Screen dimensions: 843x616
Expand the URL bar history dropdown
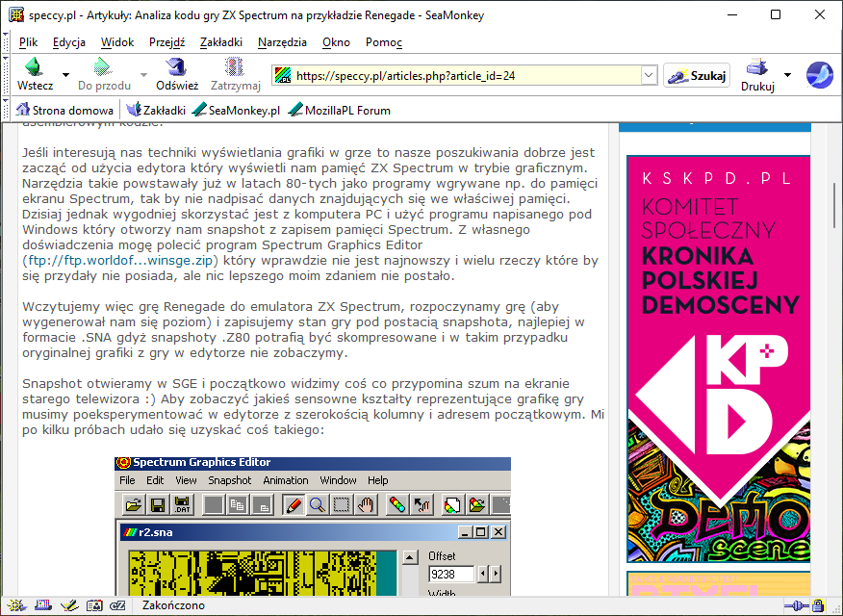coord(649,75)
